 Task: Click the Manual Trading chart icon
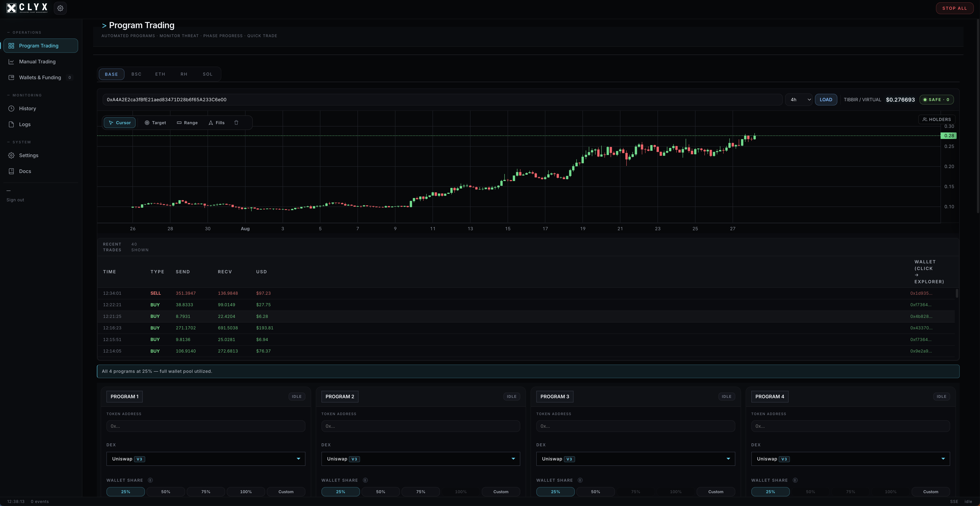pos(11,62)
